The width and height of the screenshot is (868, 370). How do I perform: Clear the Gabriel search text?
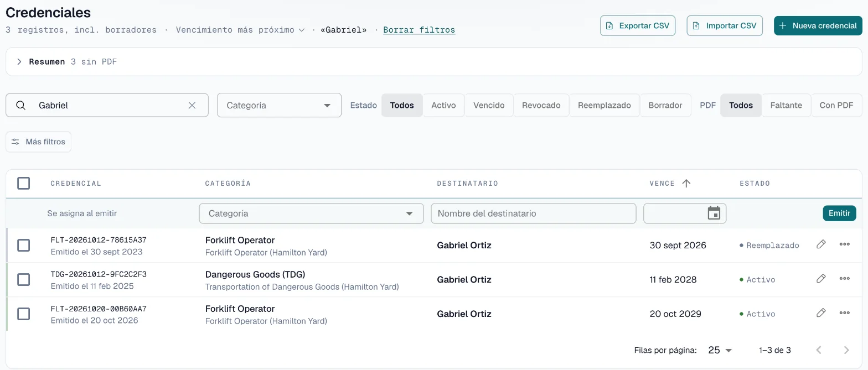(x=192, y=105)
